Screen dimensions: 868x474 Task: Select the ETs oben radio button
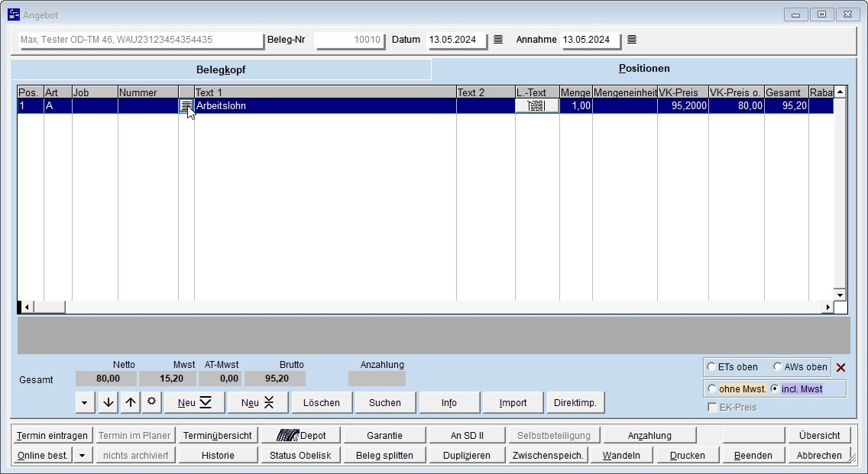[x=711, y=366]
